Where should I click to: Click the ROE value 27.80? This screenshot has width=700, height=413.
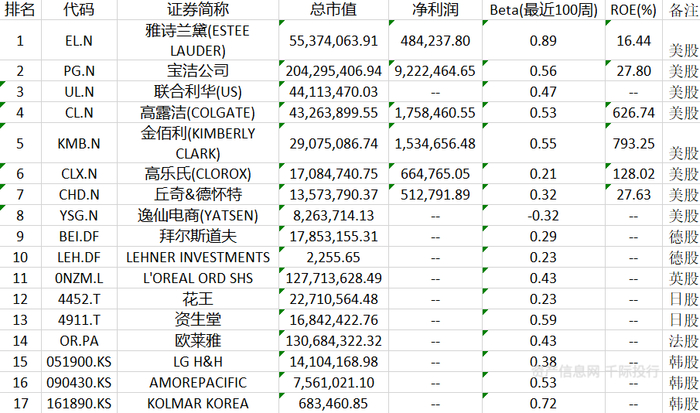tap(633, 71)
